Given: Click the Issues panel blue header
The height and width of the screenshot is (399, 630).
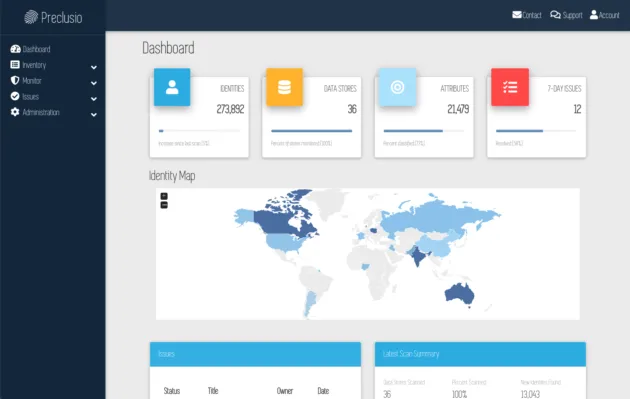Looking at the screenshot, I should click(255, 354).
